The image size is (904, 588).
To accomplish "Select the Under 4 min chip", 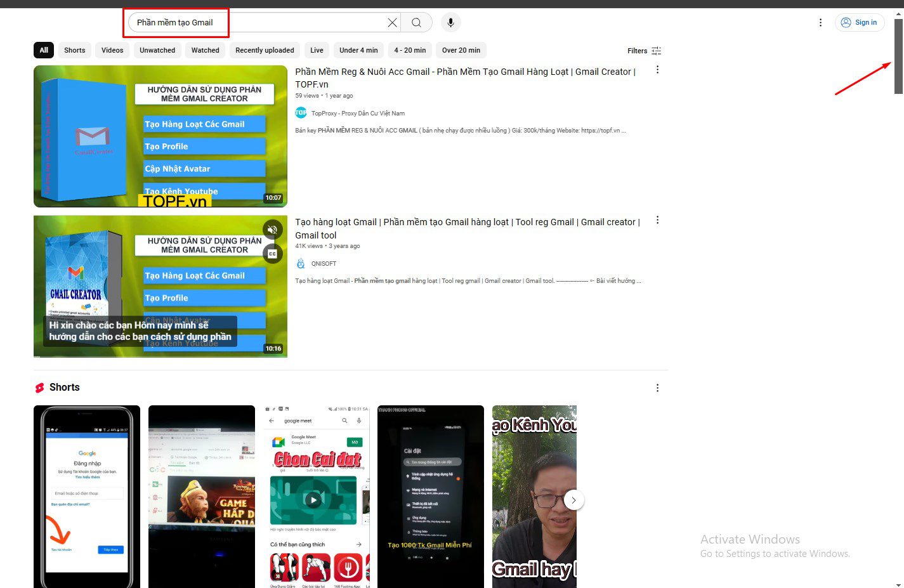I will point(358,50).
